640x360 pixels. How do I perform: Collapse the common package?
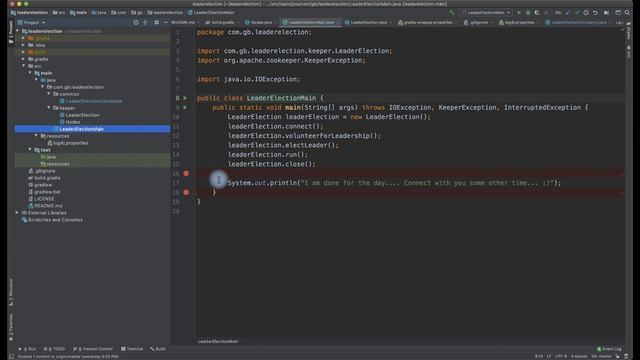tap(49, 94)
